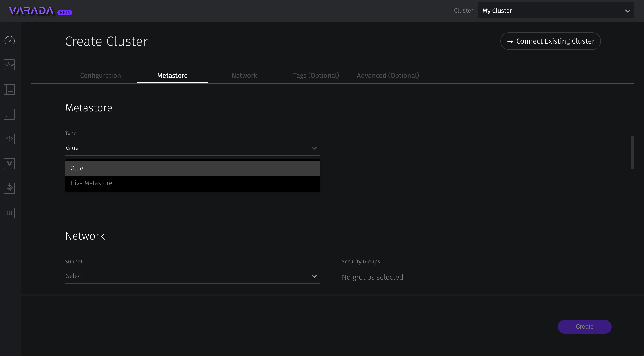644x356 pixels.
Task: Open the dotted grid sidebar icon
Action: click(x=9, y=114)
